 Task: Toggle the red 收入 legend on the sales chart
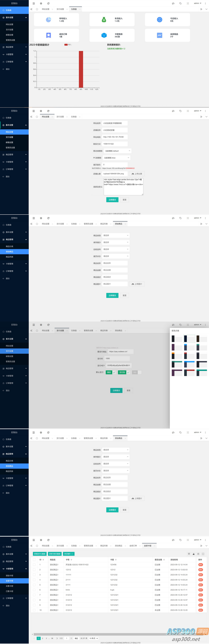(68, 44)
